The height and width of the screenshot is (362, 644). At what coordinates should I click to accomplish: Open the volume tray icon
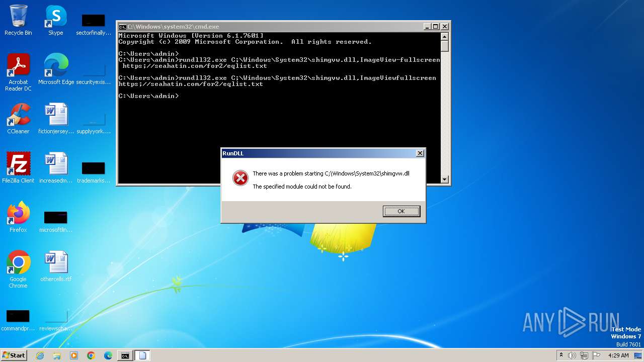(573, 355)
